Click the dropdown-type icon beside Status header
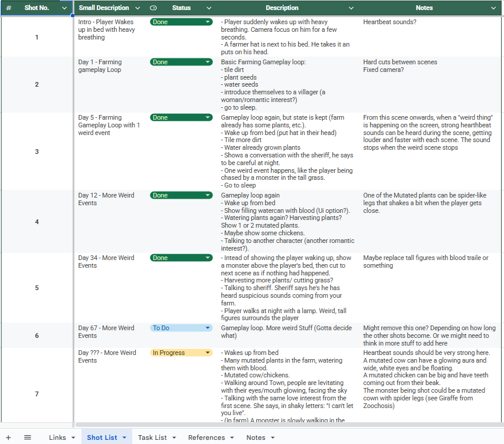Screen dimensions: 504x444 154,8
